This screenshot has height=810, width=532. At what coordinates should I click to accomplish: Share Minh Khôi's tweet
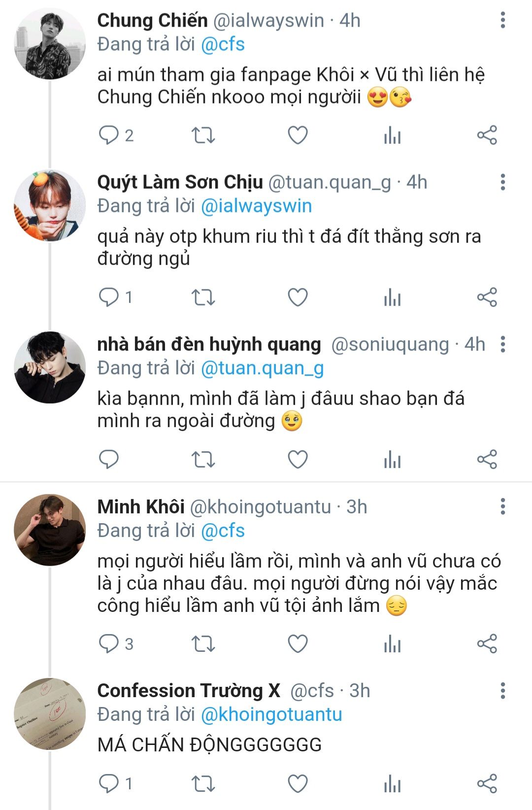pyautogui.click(x=487, y=643)
